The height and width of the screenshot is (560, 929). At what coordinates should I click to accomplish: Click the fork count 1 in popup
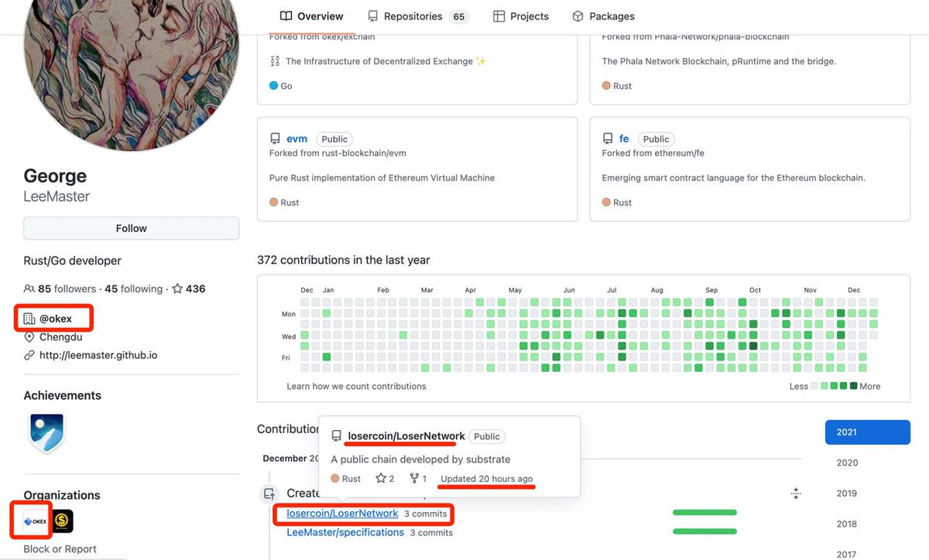(x=418, y=479)
